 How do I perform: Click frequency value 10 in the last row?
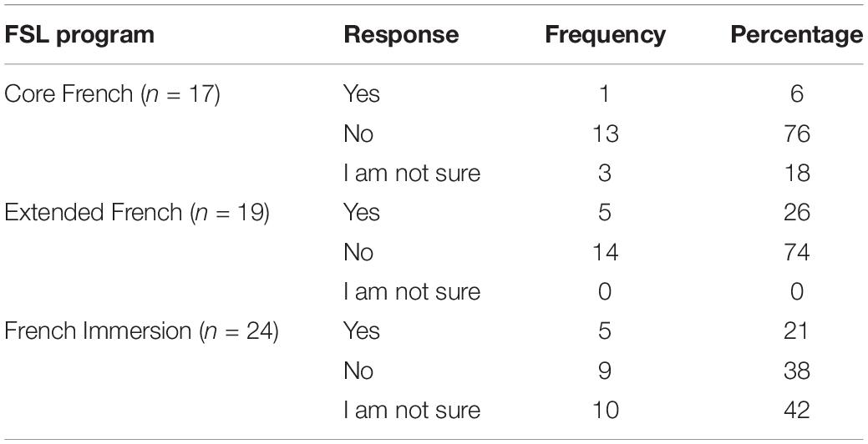605,410
